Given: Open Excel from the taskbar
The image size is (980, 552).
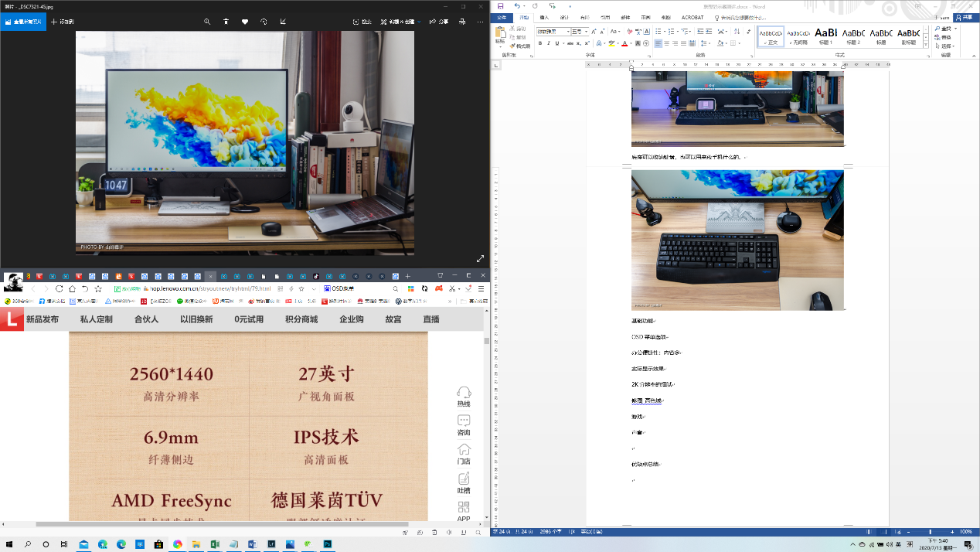Looking at the screenshot, I should click(x=215, y=544).
